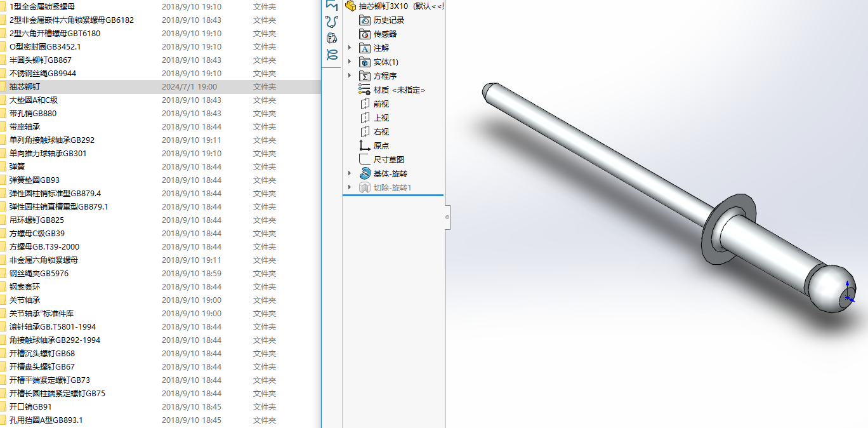Viewport: 868px width, 428px height.
Task: Select folder 钢丝绳夹GB5976
Action: click(x=39, y=274)
